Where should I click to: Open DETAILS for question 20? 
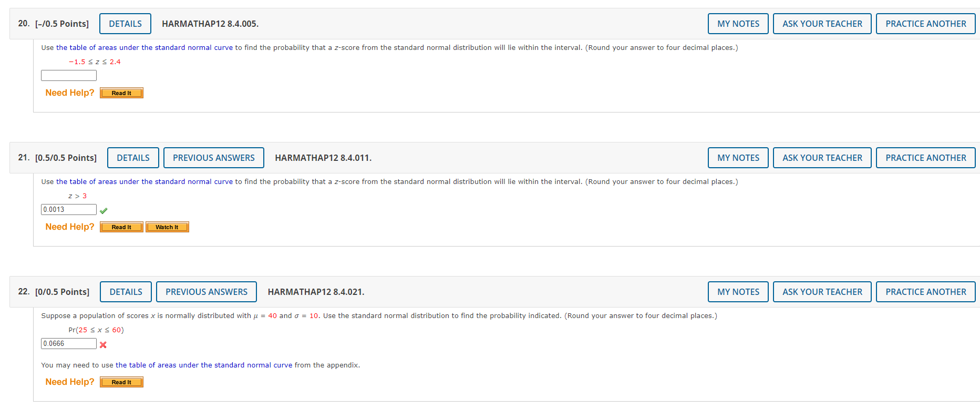pyautogui.click(x=125, y=23)
